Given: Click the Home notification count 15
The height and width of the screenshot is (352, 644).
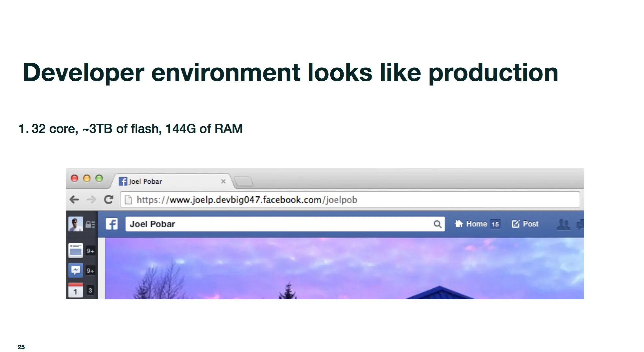Looking at the screenshot, I should [495, 224].
